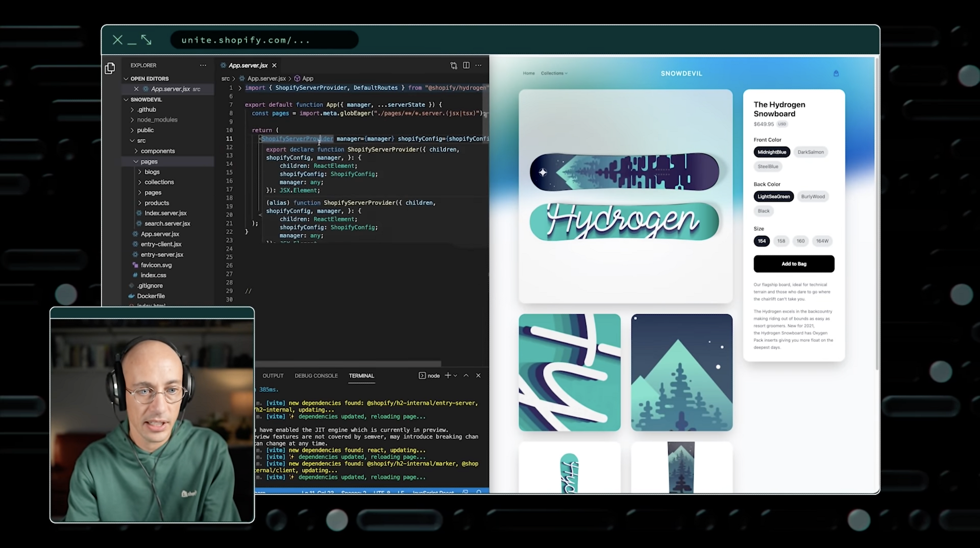Choose size 160

800,241
